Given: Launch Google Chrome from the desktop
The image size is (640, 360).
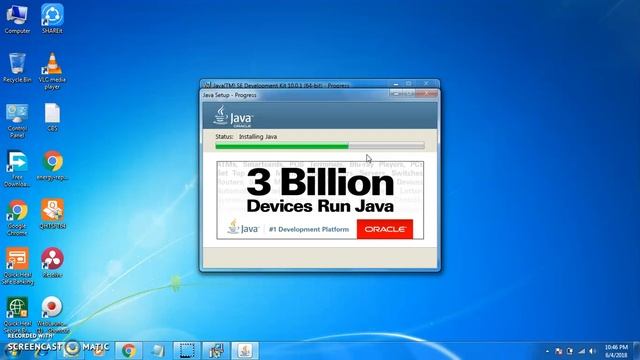Looking at the screenshot, I should tap(17, 218).
